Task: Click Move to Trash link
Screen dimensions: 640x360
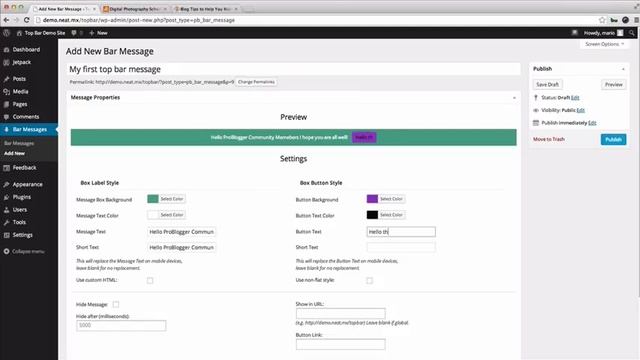Action: click(x=549, y=139)
